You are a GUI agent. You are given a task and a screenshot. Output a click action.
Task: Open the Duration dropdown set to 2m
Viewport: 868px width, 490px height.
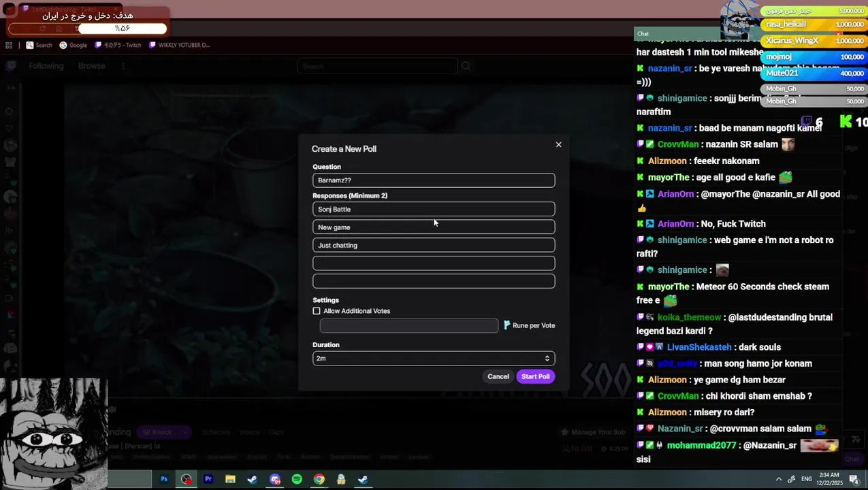(434, 359)
